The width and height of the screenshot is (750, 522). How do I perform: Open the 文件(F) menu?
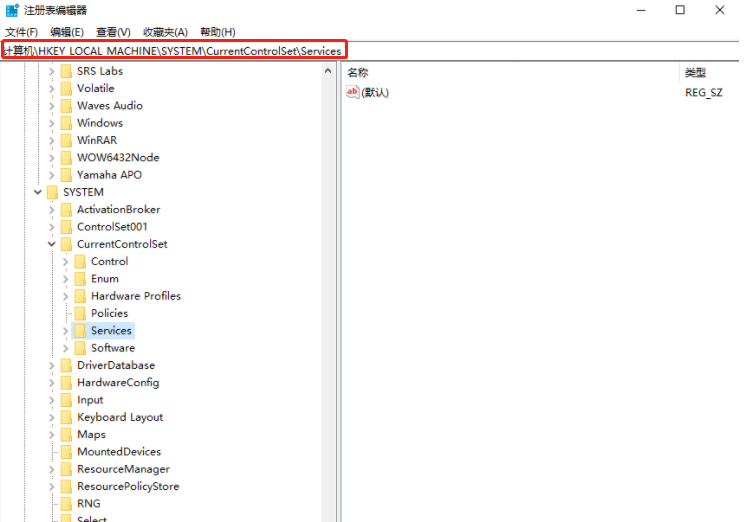(x=21, y=32)
